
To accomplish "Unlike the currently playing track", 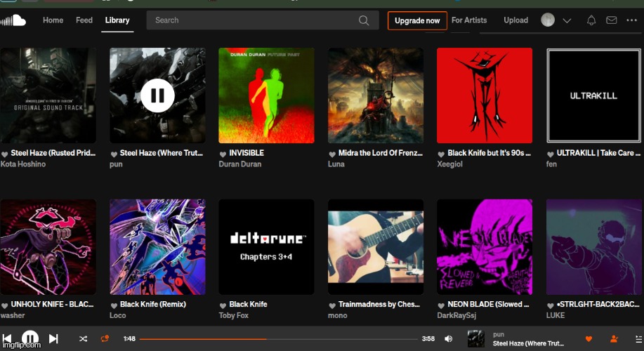I will click(589, 338).
